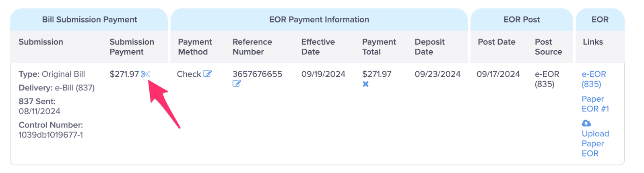Open the e-EOR (835) link
The width and height of the screenshot is (644, 173).
pos(594,79)
